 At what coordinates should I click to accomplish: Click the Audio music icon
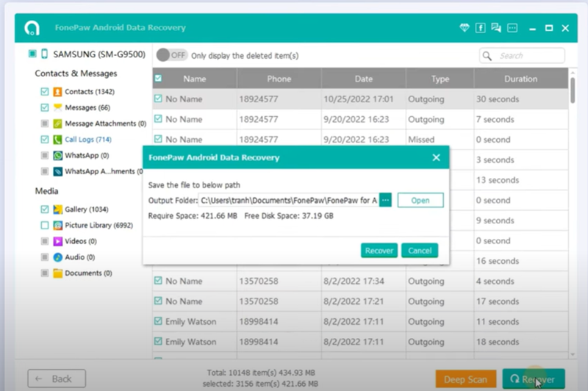(x=57, y=257)
